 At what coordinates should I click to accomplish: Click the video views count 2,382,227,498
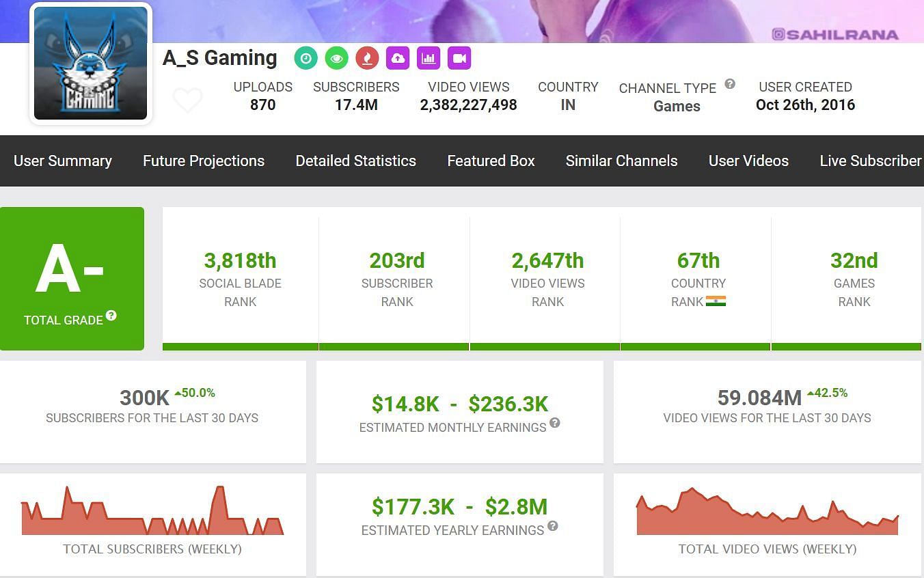click(x=469, y=105)
